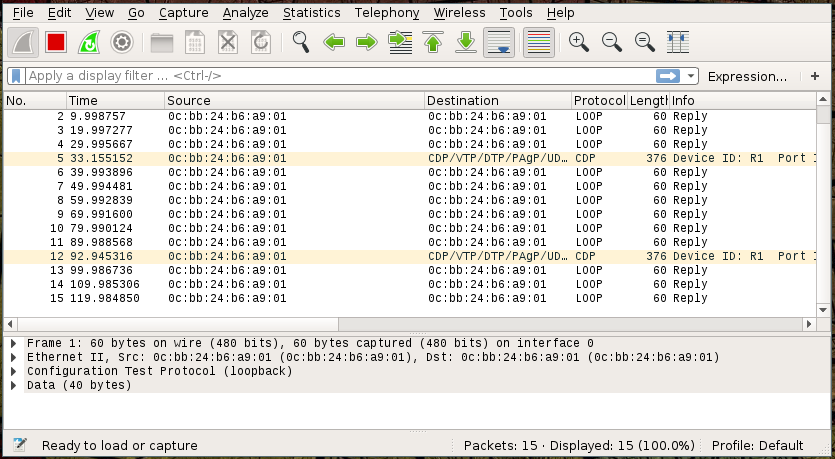Go back to previous packet arrow
The height and width of the screenshot is (459, 835).
[334, 42]
